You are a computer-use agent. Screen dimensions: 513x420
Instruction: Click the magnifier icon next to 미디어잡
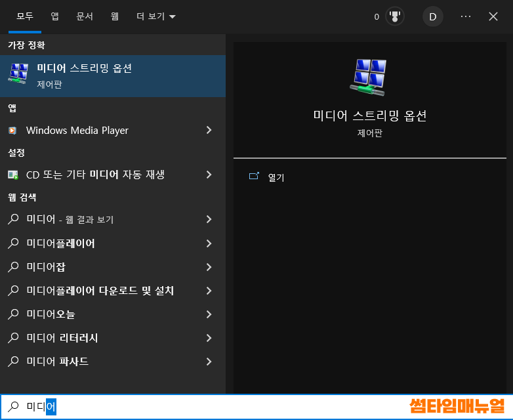click(x=13, y=267)
